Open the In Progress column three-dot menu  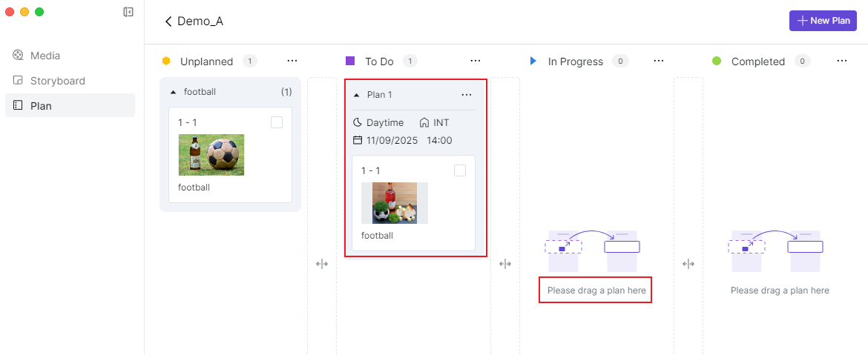click(659, 61)
